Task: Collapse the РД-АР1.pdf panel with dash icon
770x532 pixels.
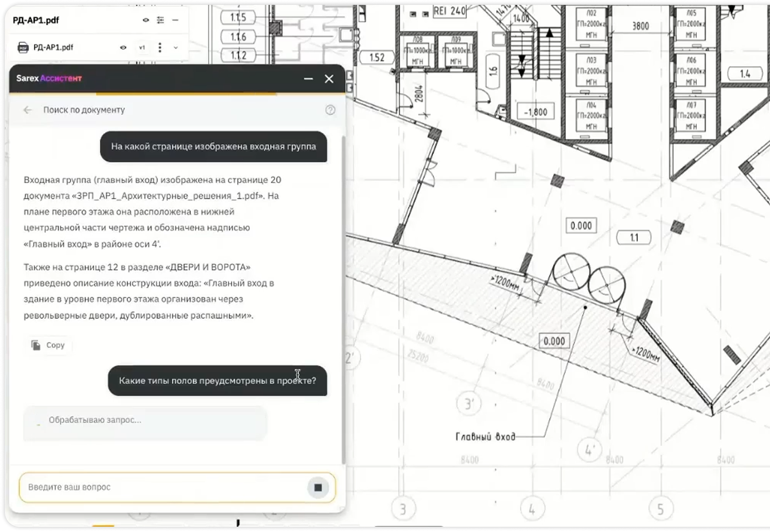Action: [175, 20]
